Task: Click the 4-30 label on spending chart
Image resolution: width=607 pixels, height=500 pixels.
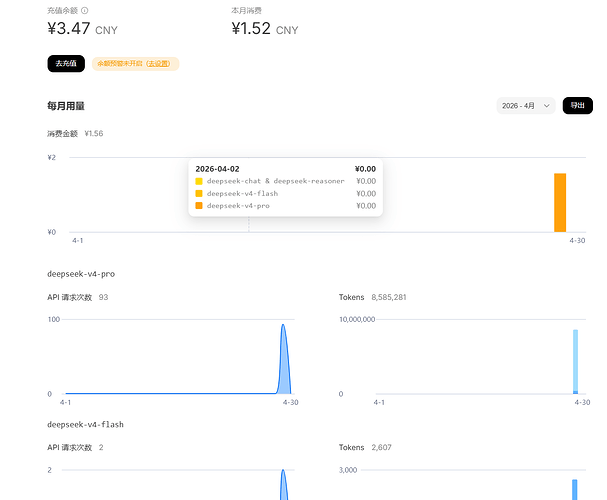Action: [577, 240]
